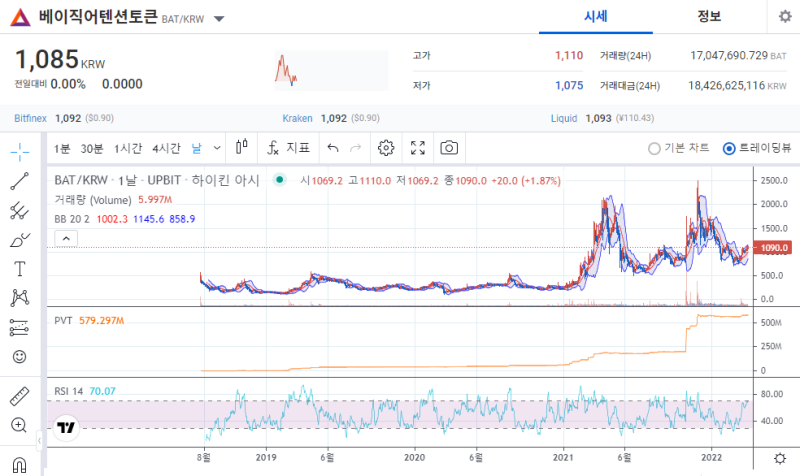Click the RSI value 70.07

pyautogui.click(x=103, y=391)
